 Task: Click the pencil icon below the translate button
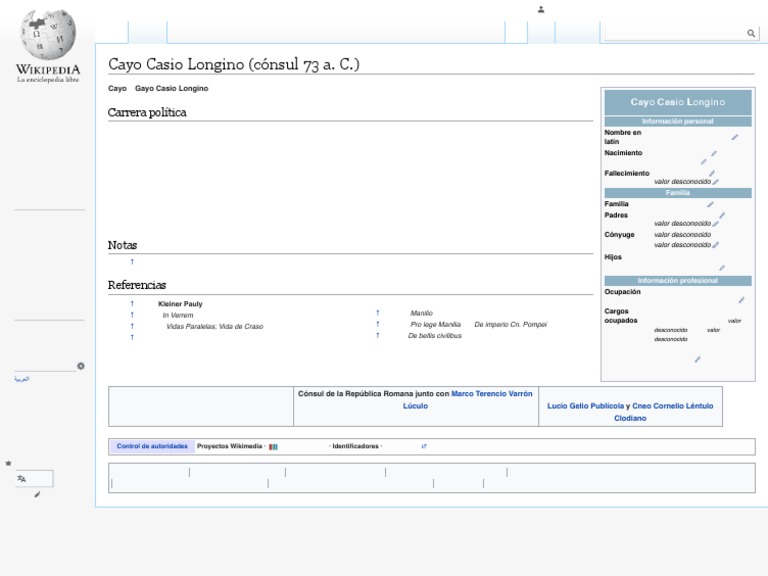coord(37,494)
